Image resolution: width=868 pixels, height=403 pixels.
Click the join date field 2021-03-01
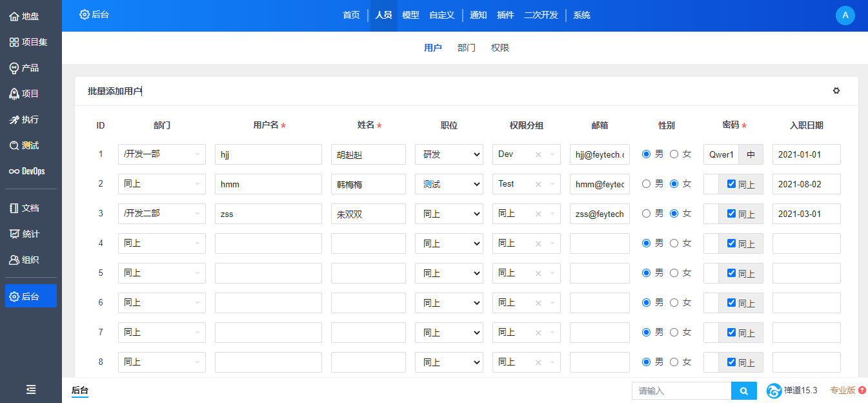point(807,214)
